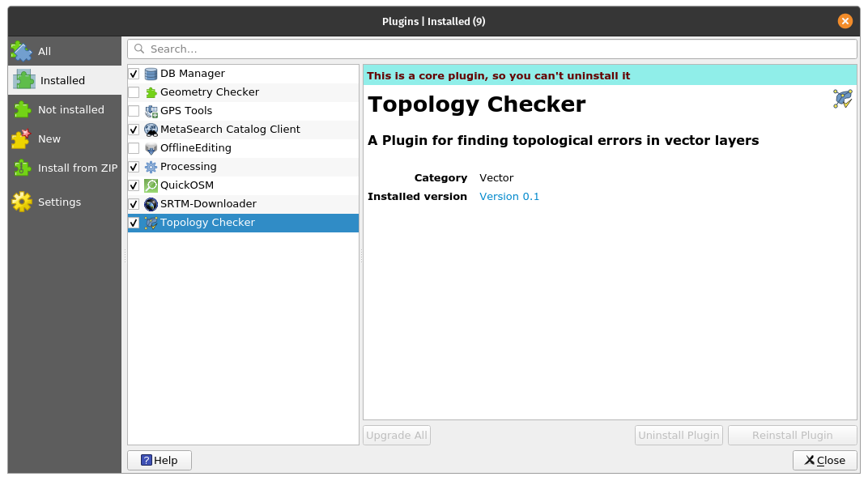The height and width of the screenshot is (481, 868).
Task: Click the MetaSearch Catalog Client globe icon
Action: point(151,129)
